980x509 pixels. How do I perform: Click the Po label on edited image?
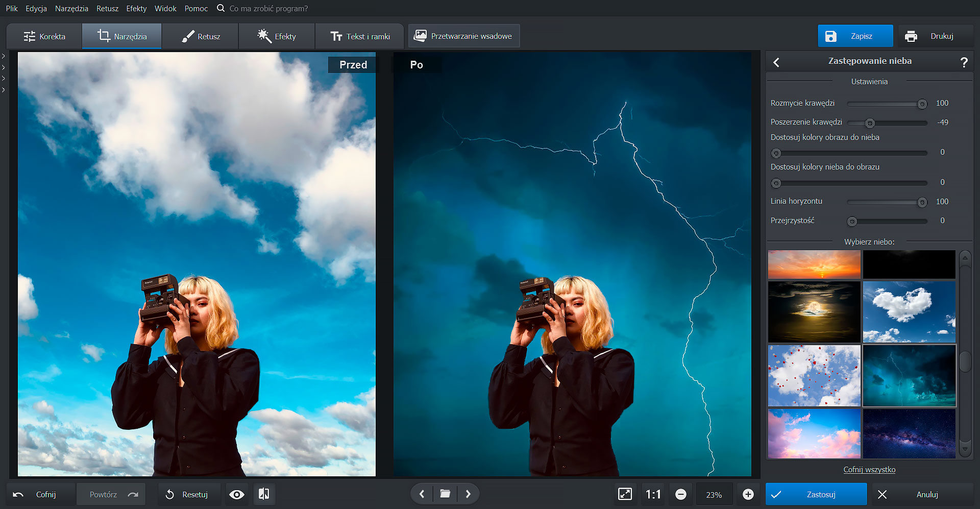416,65
